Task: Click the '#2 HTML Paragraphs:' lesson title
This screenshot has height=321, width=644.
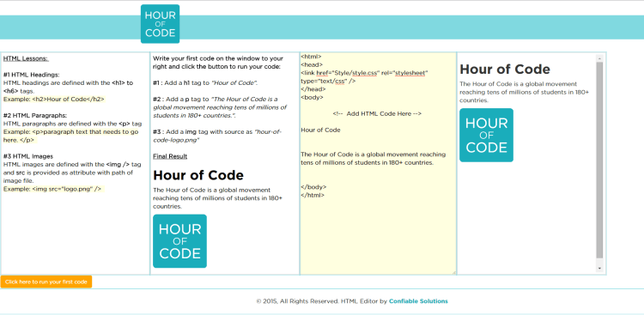Action: [35, 115]
